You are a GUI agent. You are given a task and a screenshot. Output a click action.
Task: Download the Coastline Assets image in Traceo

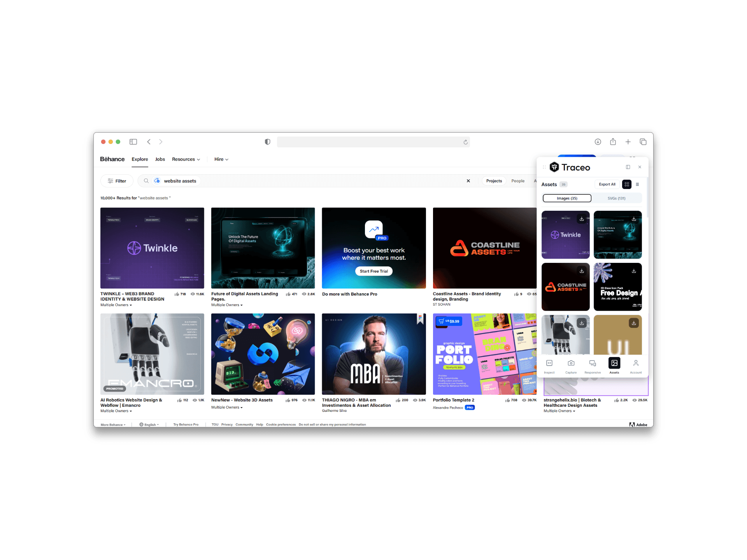tap(582, 271)
